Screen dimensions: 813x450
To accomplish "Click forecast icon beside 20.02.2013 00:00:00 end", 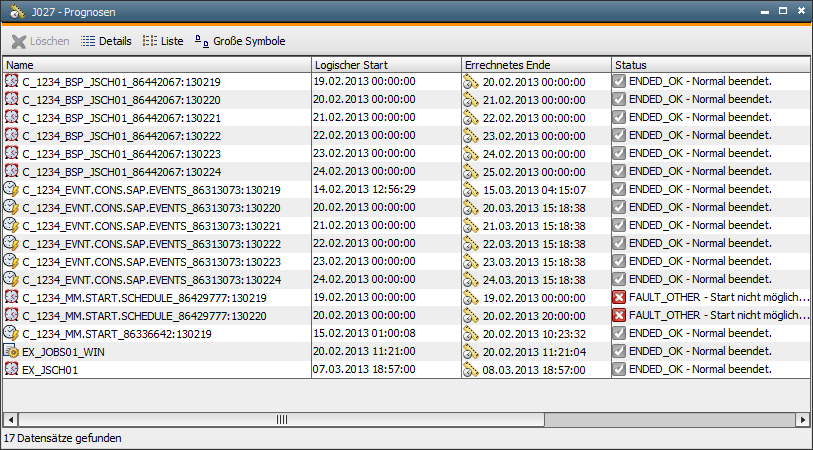I will click(x=471, y=81).
